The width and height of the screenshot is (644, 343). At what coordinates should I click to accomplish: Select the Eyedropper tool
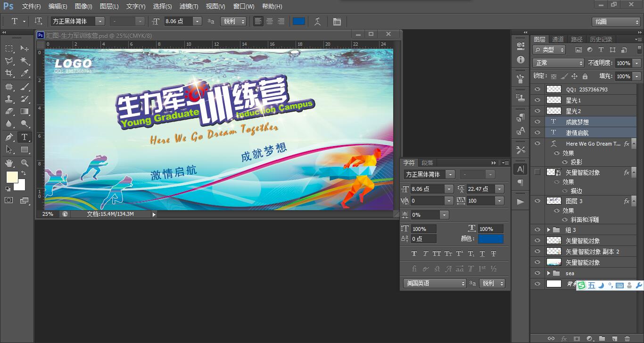[x=25, y=73]
